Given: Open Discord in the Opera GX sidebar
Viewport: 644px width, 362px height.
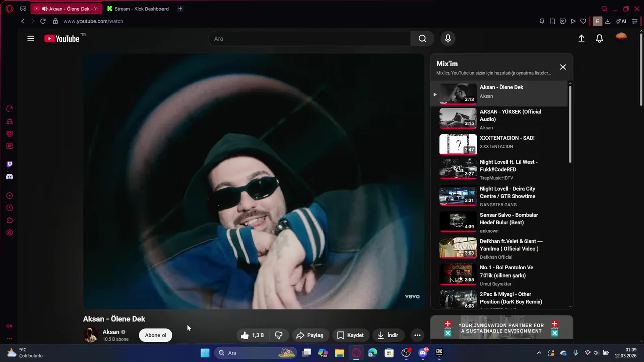Looking at the screenshot, I should pyautogui.click(x=9, y=177).
